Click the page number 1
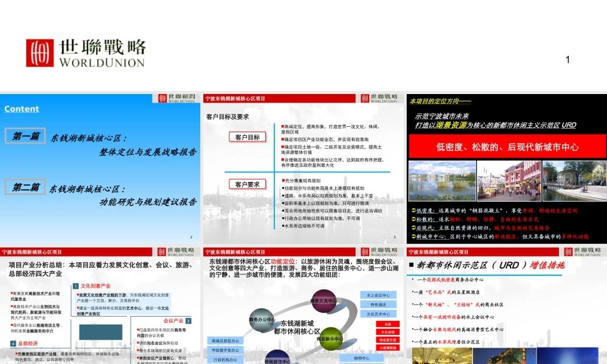Image resolution: width=607 pixels, height=364 pixels. [568, 60]
